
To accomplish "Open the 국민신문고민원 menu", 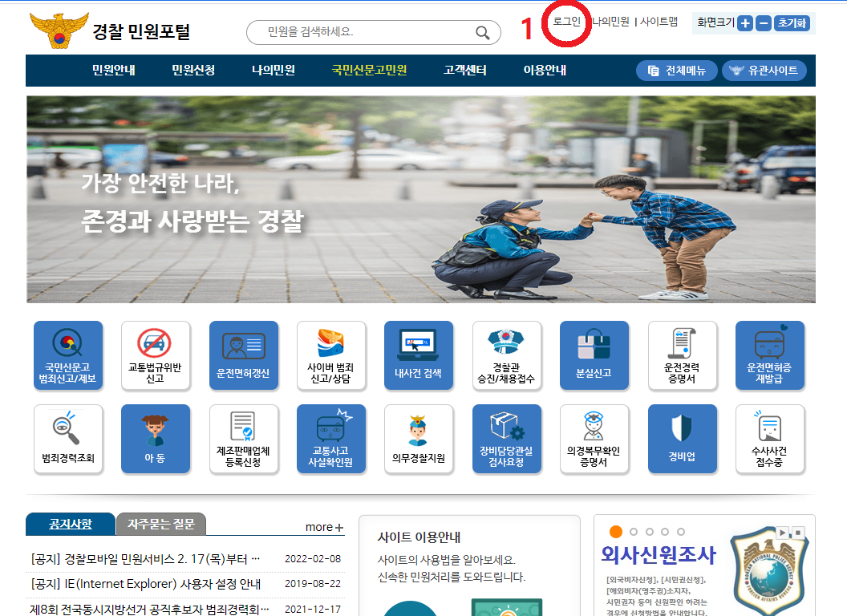I will tap(370, 71).
